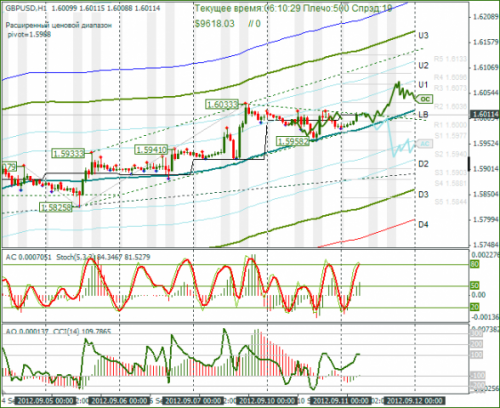Click 1.62089 on the price axis
Screen dimensions: 500x408
coord(485,17)
